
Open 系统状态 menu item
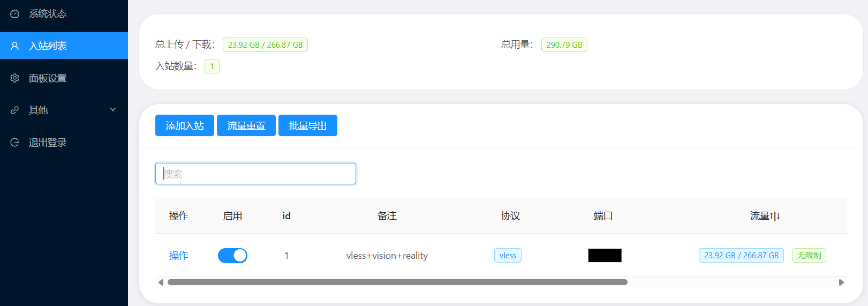(64, 13)
